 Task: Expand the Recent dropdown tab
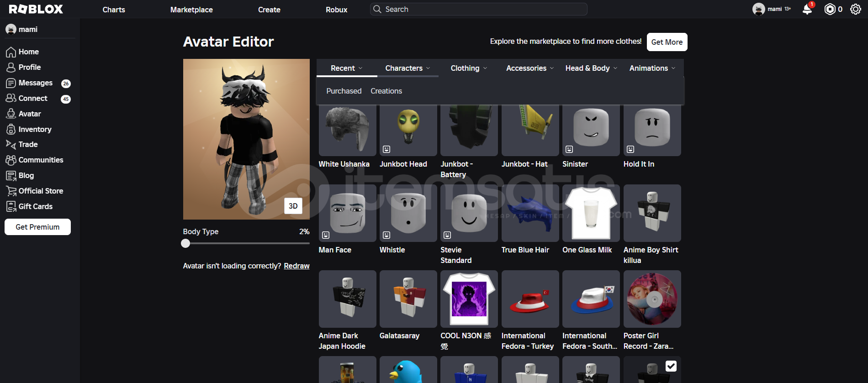pyautogui.click(x=347, y=68)
